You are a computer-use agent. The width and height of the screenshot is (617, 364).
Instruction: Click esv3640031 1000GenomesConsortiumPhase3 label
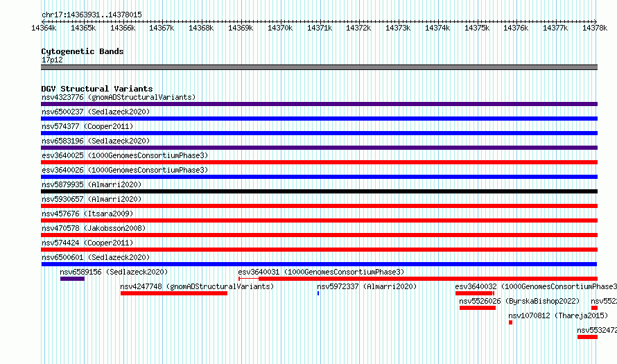click(321, 272)
